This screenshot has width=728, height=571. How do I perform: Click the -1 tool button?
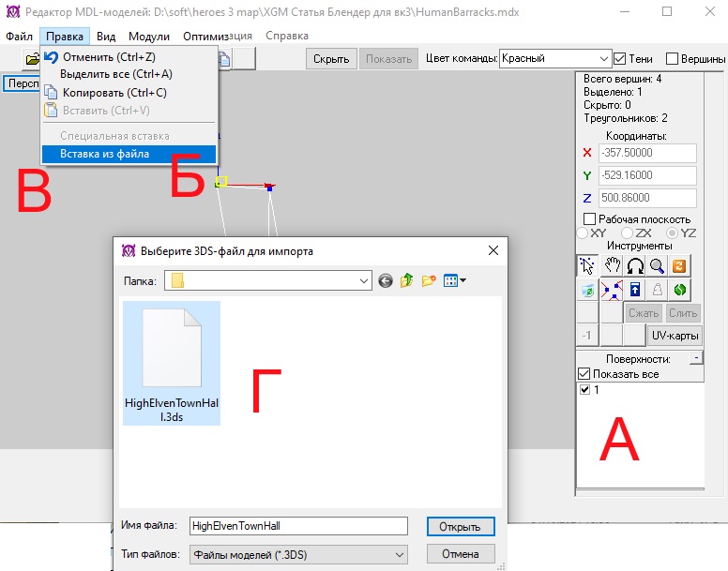[587, 336]
